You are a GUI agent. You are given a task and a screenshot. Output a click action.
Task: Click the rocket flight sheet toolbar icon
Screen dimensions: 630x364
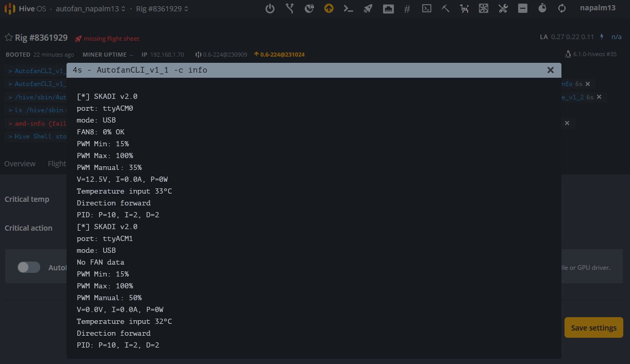(368, 8)
